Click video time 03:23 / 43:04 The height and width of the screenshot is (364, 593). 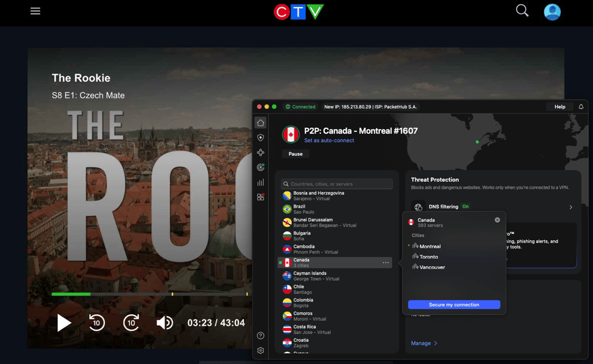[x=216, y=323]
